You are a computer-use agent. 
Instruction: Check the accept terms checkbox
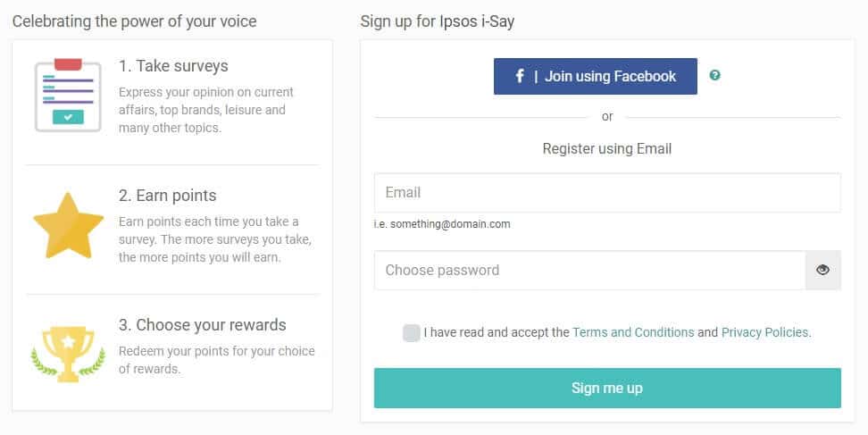[412, 332]
